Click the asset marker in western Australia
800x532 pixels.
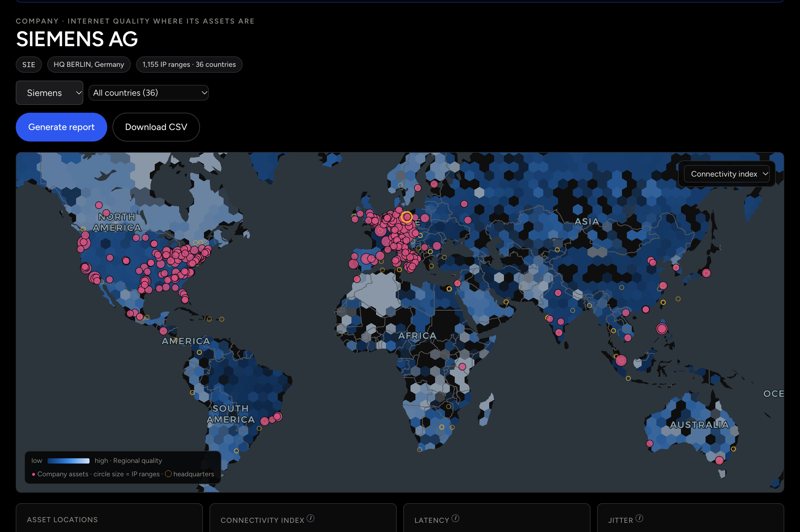pos(650,444)
